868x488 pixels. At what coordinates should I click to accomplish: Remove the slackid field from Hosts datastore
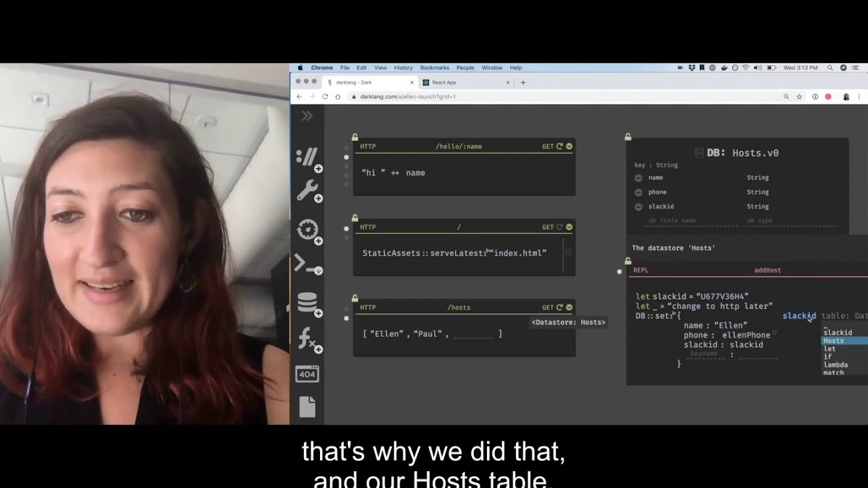[x=638, y=206]
